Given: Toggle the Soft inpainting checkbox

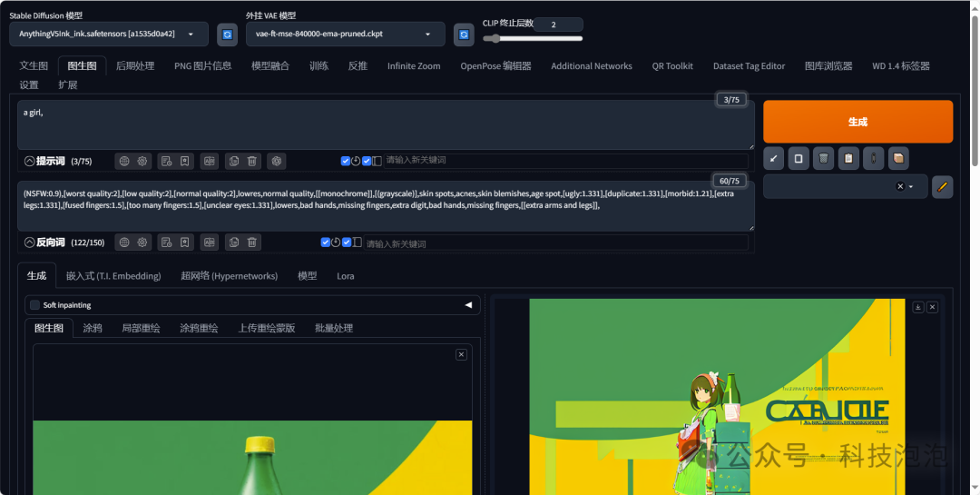Looking at the screenshot, I should pyautogui.click(x=35, y=305).
